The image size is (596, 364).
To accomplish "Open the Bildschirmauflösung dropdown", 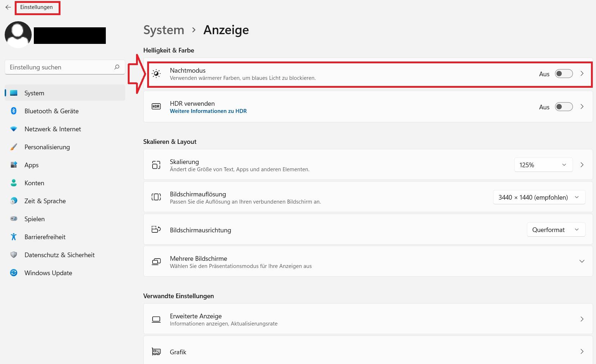I will (539, 197).
